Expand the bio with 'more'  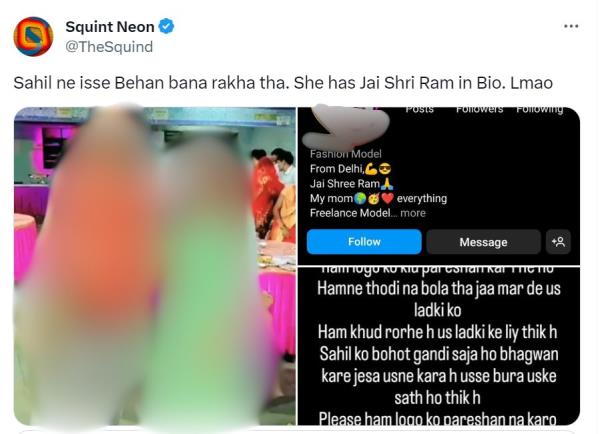point(412,213)
